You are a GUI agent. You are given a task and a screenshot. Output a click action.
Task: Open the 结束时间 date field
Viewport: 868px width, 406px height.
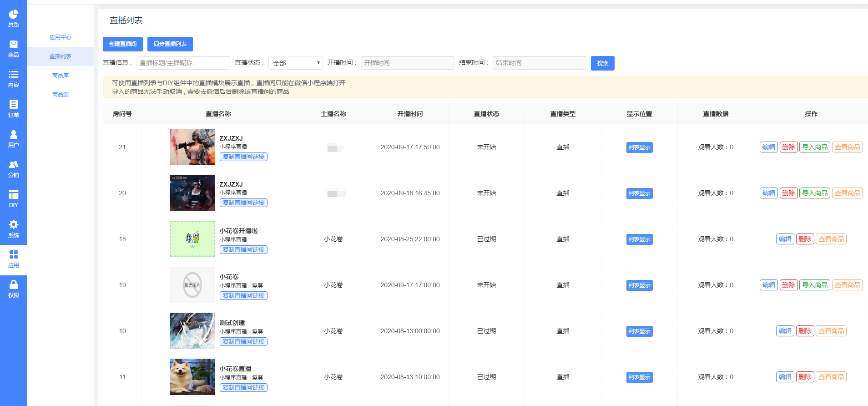click(x=540, y=63)
